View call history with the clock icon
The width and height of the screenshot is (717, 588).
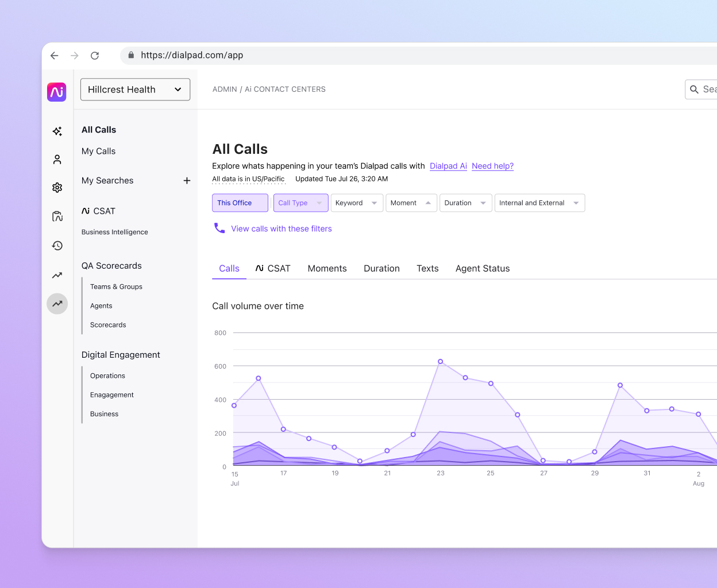click(x=57, y=246)
